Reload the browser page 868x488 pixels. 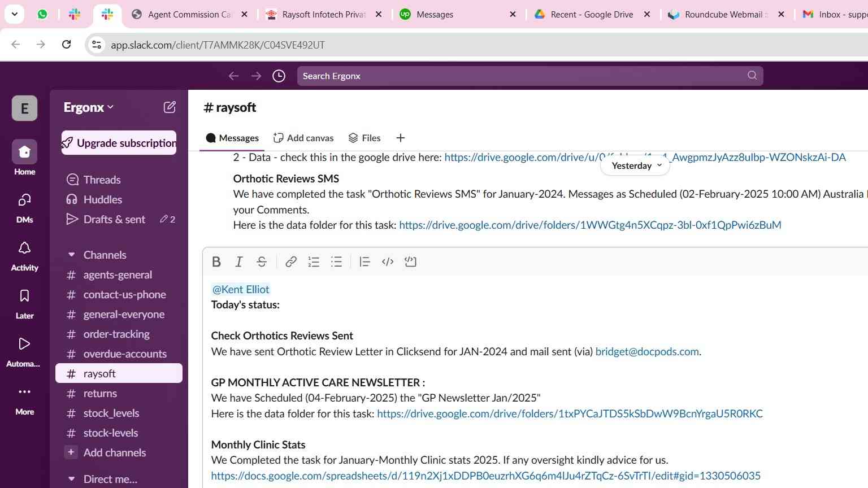tap(66, 44)
